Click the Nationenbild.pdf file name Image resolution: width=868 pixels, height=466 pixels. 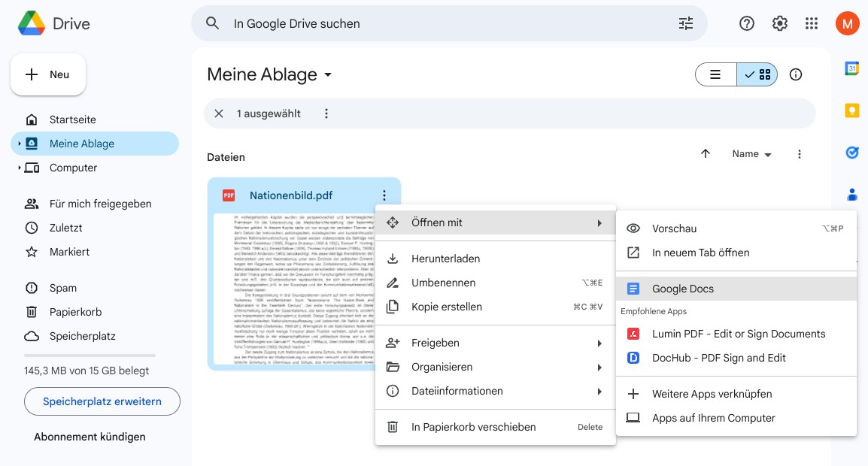pos(291,195)
